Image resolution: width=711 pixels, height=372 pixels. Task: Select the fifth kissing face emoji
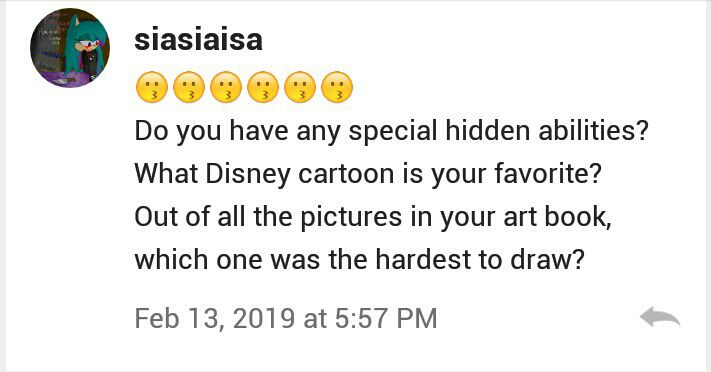pyautogui.click(x=300, y=87)
